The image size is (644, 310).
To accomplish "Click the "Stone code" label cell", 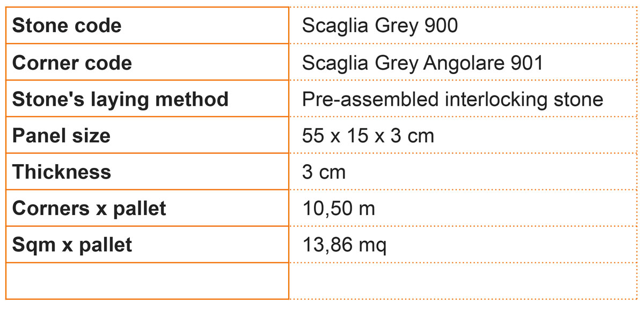I will click(x=67, y=26).
